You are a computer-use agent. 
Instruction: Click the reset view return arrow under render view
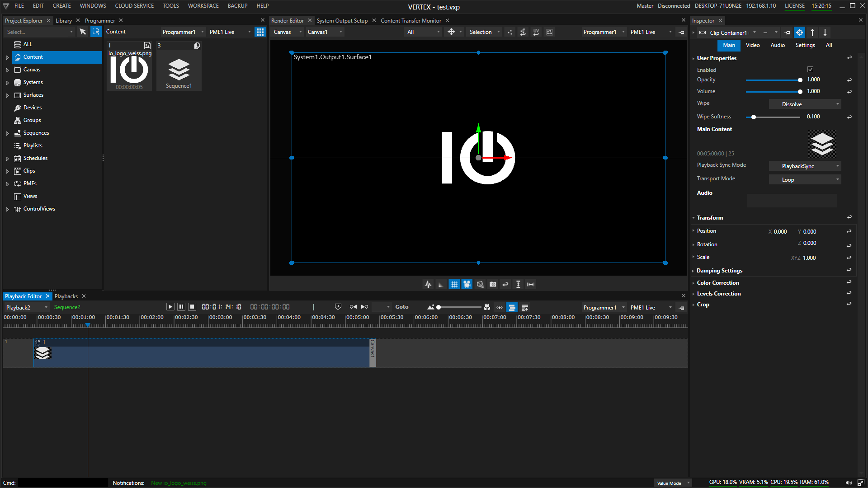pyautogui.click(x=505, y=284)
